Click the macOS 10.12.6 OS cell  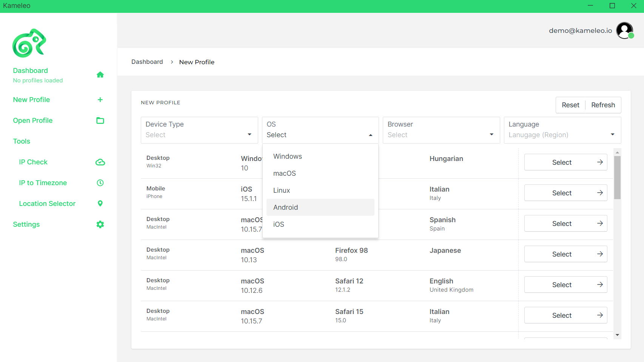coord(253,286)
